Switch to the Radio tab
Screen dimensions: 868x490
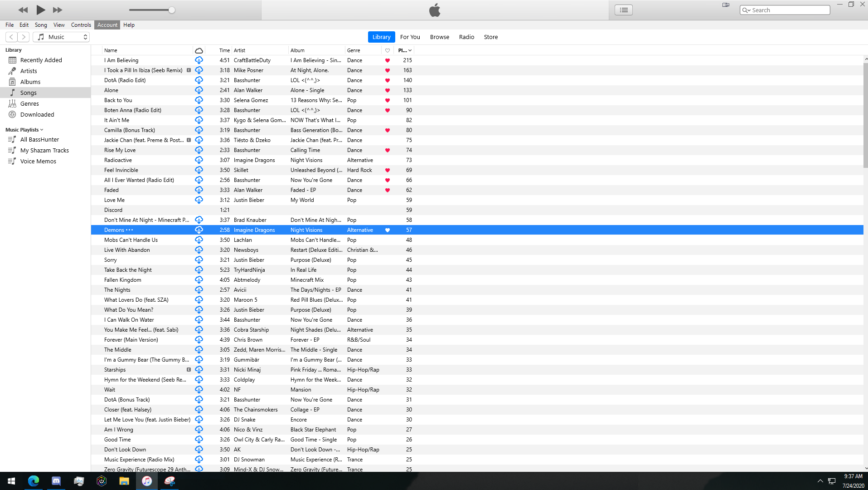click(466, 37)
